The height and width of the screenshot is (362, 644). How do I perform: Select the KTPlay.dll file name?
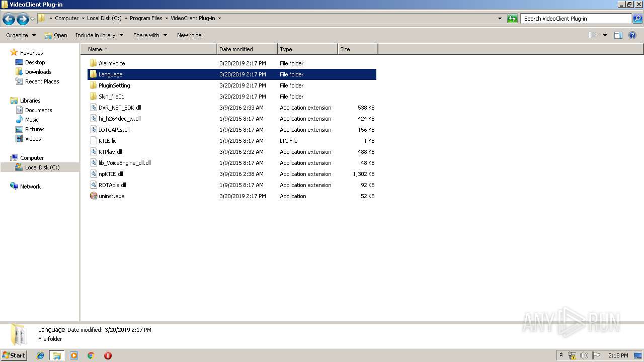tap(110, 152)
